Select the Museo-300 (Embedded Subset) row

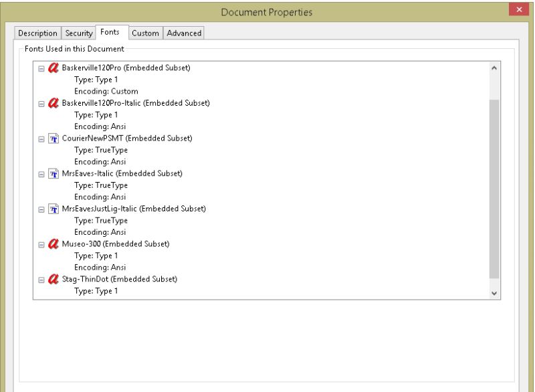(116, 243)
